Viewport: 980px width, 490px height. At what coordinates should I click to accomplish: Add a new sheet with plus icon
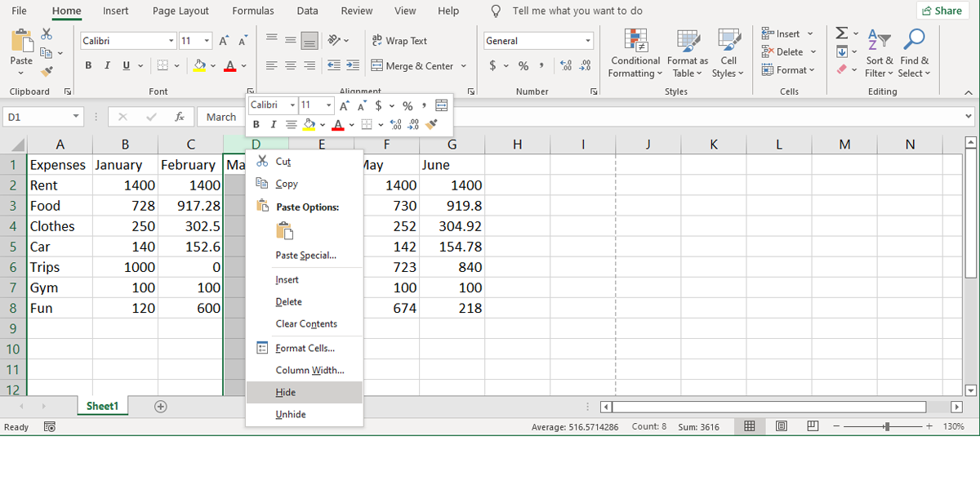tap(161, 406)
